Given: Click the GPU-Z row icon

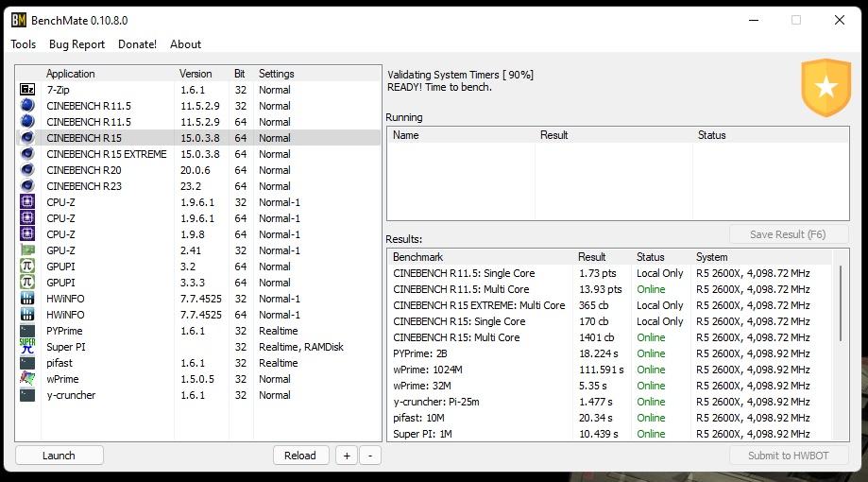Looking at the screenshot, I should pyautogui.click(x=27, y=250).
